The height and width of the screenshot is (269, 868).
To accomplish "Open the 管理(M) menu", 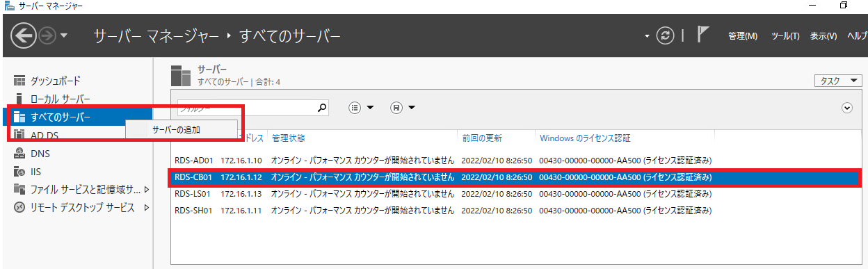I will click(x=742, y=36).
